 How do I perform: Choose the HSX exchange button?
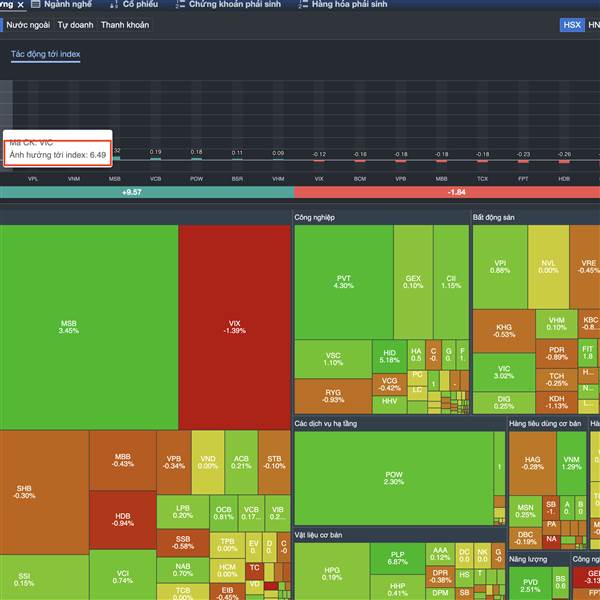572,25
